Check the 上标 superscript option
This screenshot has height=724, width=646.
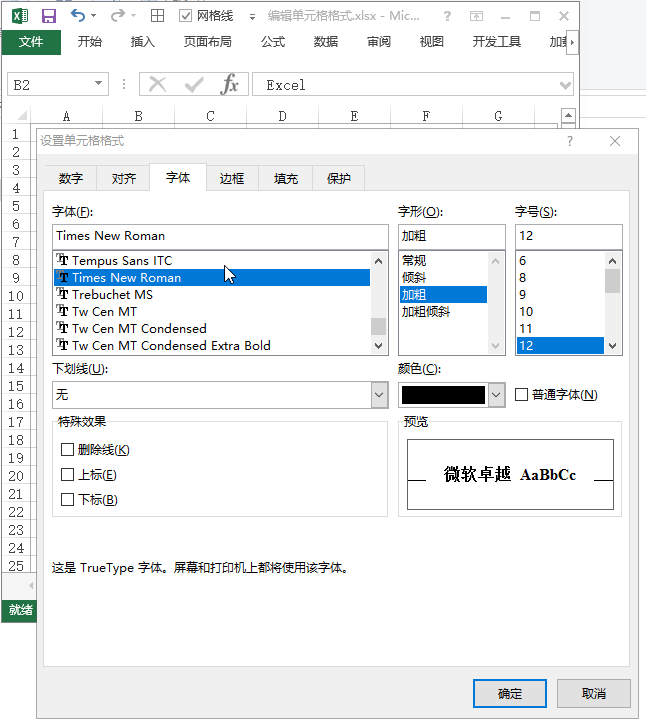pyautogui.click(x=68, y=475)
